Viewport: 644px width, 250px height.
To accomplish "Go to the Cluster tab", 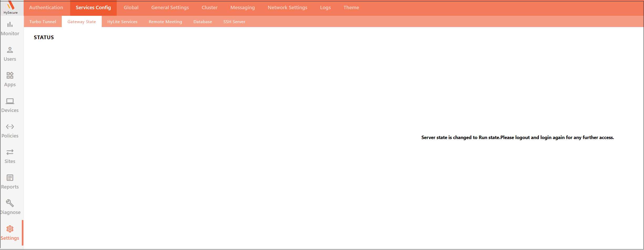I will 209,8.
